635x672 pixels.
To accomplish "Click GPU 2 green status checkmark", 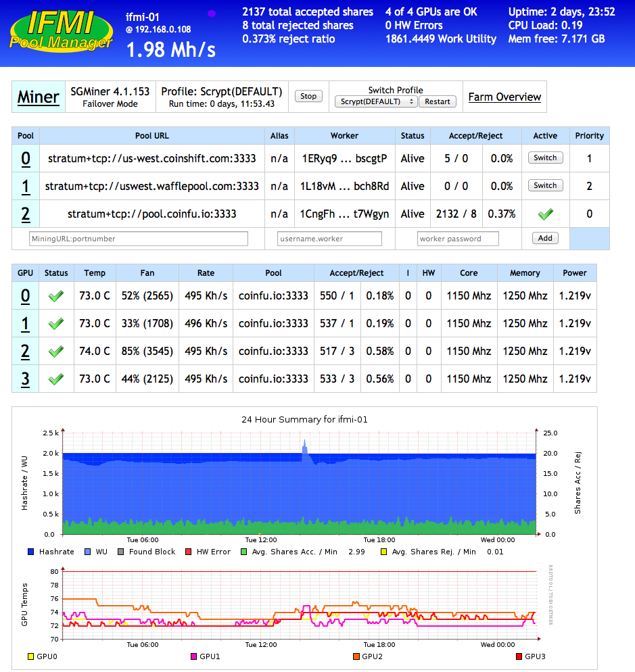I will point(56,352).
